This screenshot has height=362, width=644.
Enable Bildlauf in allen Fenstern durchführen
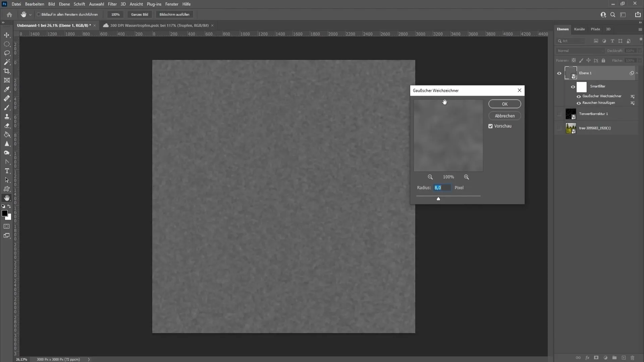[x=39, y=14]
